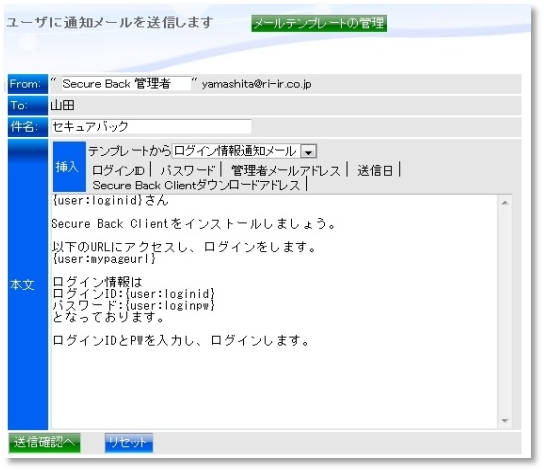This screenshot has width=544, height=471.
Task: Insert 管理者メールアドレス placeholder link
Action: coord(286,170)
